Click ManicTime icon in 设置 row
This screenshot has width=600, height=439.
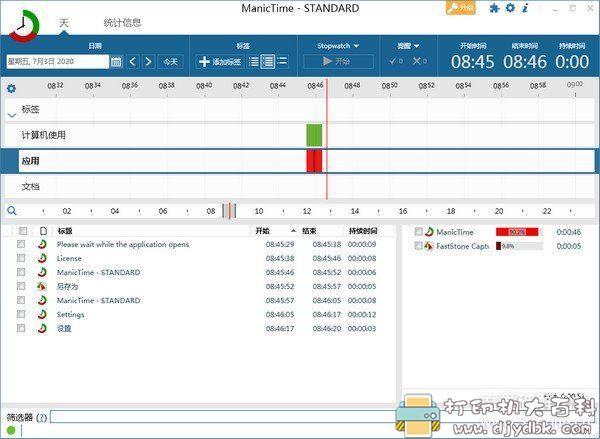[x=42, y=328]
